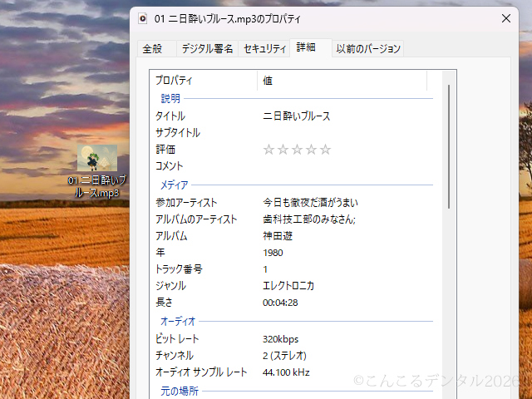This screenshot has width=532, height=399.
Task: Set the 評価 rating to one star
Action: coord(268,150)
